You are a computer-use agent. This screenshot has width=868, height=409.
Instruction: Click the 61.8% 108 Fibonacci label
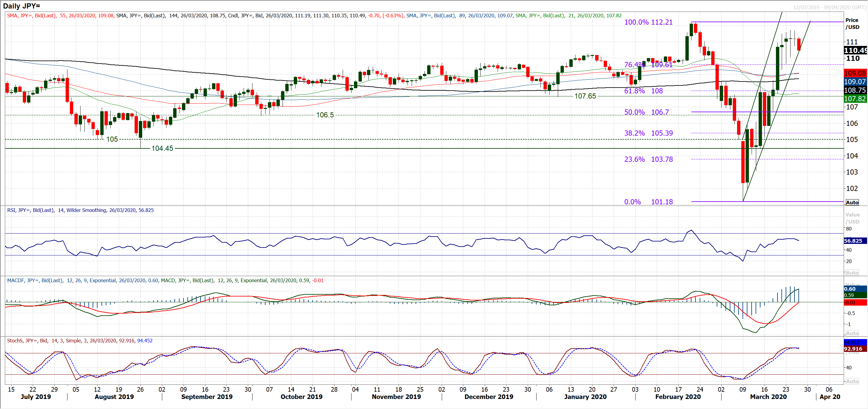point(643,91)
